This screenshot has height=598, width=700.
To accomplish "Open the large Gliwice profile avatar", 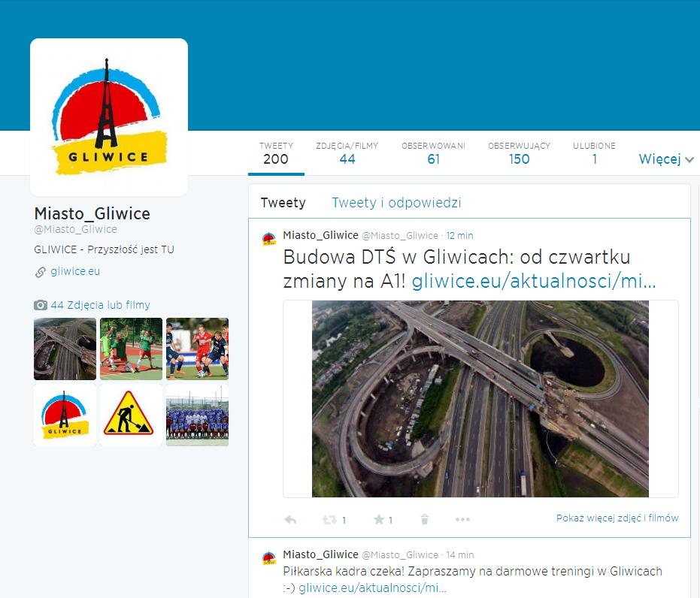I will [109, 117].
